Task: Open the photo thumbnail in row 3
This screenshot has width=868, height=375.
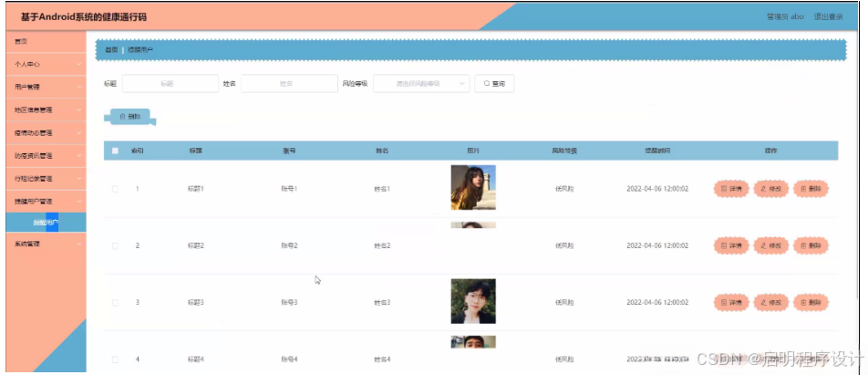Action: [x=473, y=301]
